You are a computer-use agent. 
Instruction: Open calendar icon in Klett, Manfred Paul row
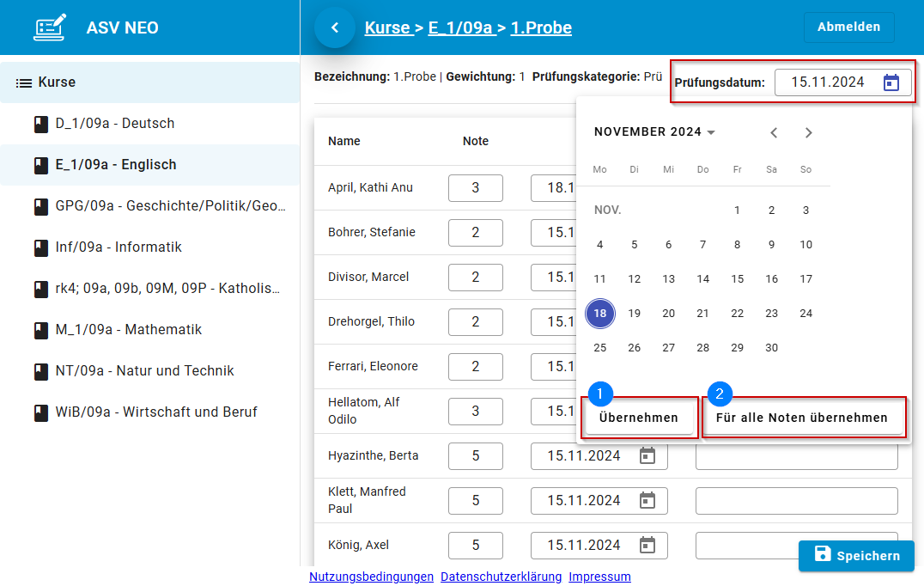click(x=647, y=501)
